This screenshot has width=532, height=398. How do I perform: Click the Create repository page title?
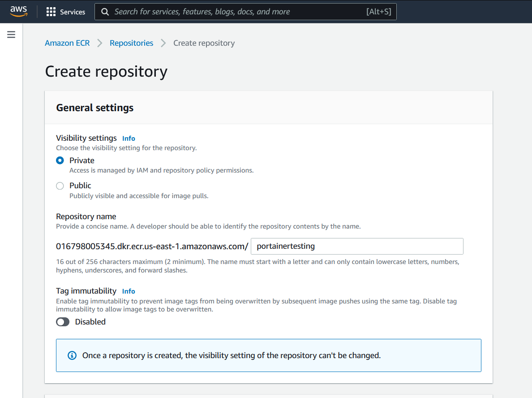(x=106, y=72)
